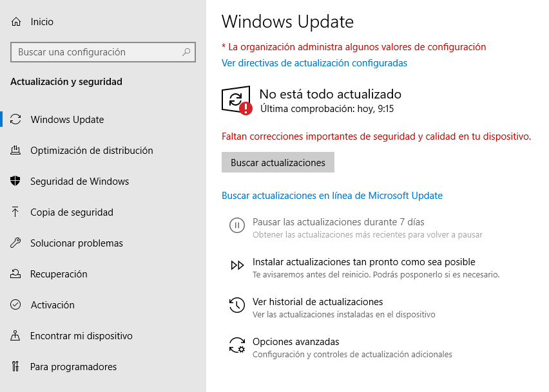Click the Para programadores icon
The width and height of the screenshot is (549, 392).
click(x=16, y=367)
